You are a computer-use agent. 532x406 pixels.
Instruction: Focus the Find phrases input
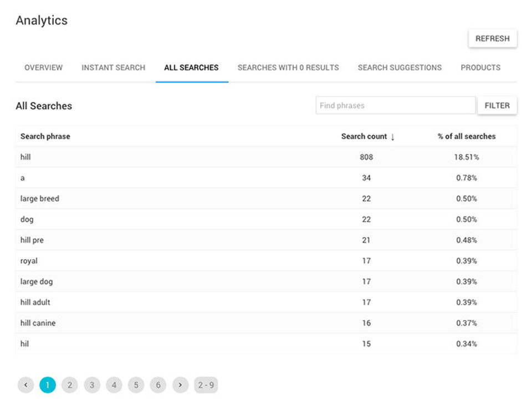pos(395,105)
